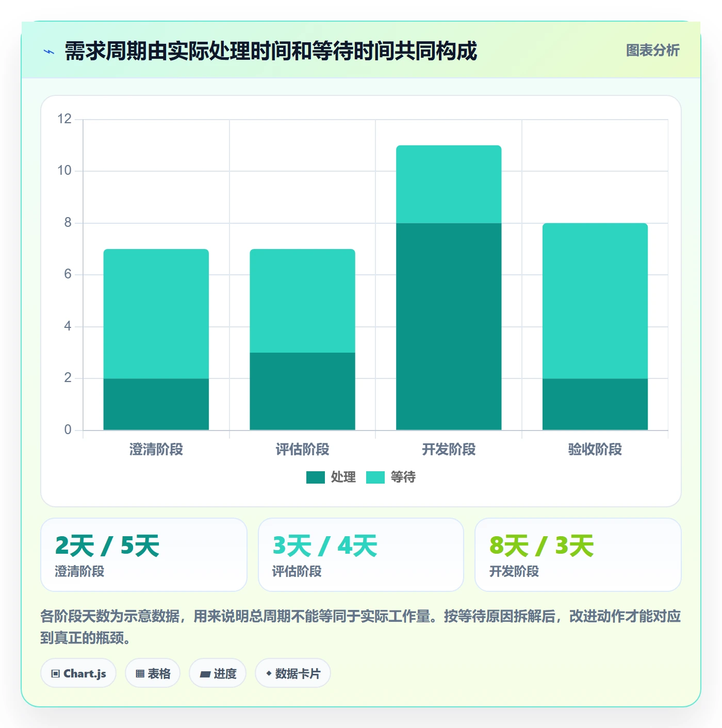Click the 等待 bar segment of 验收阶段

point(595,301)
